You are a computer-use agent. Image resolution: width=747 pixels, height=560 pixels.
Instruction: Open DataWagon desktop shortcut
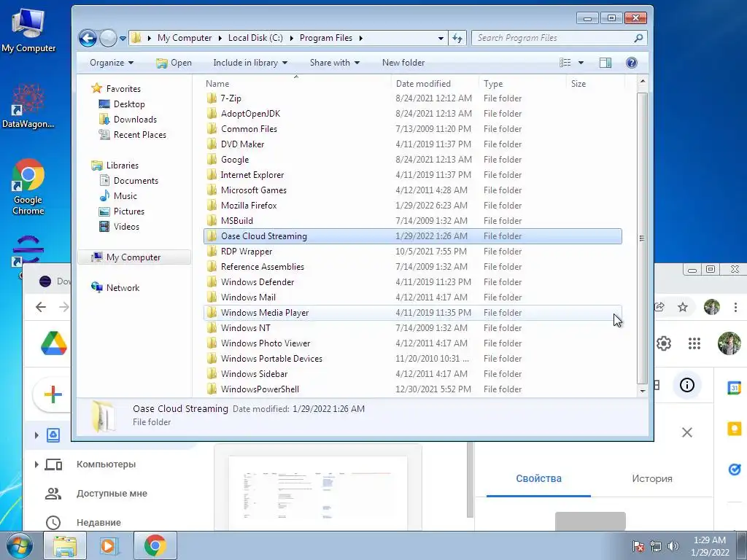(28, 106)
